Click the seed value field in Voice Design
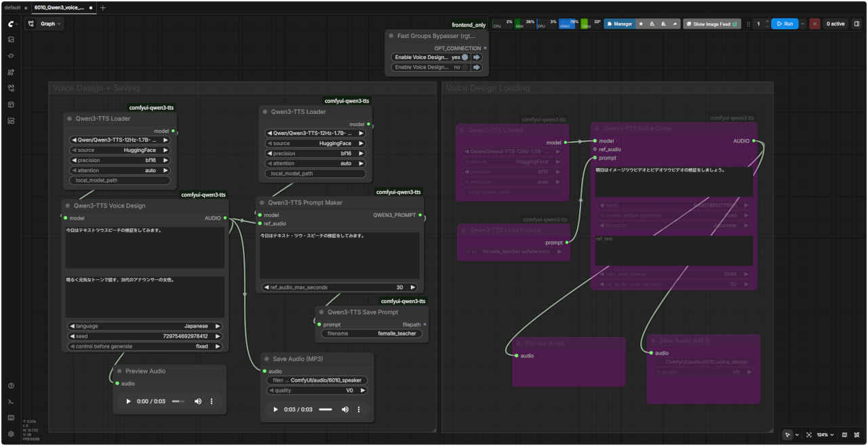Image resolution: width=868 pixels, height=446 pixels. tap(145, 336)
